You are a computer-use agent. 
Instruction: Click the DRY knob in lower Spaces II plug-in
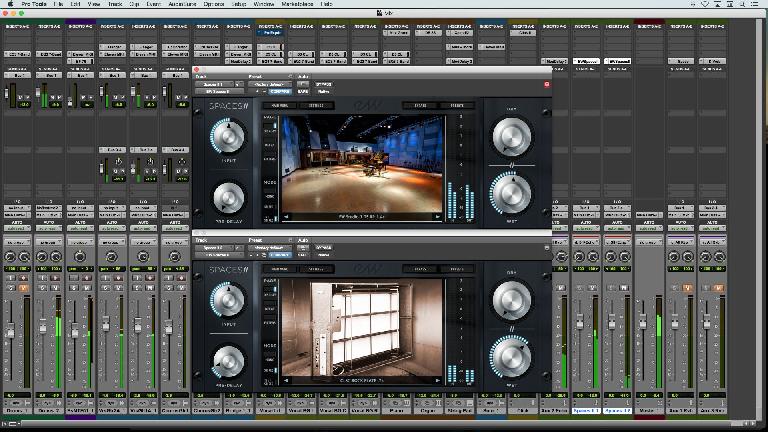point(511,299)
